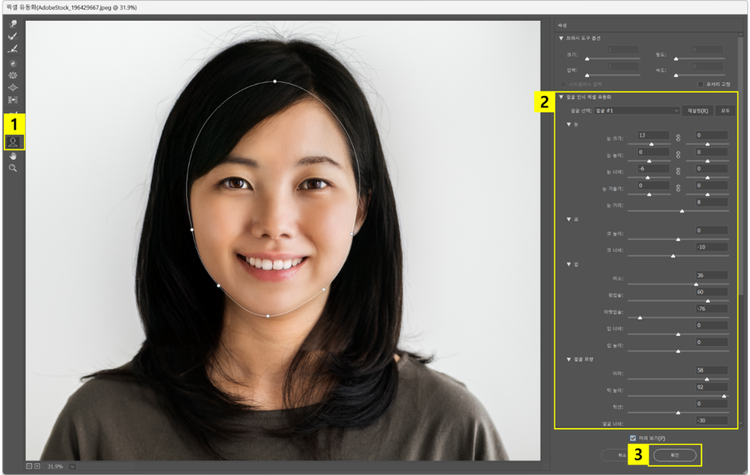Image resolution: width=750 pixels, height=475 pixels.
Task: Select the Reconstruct tool
Action: [13, 36]
